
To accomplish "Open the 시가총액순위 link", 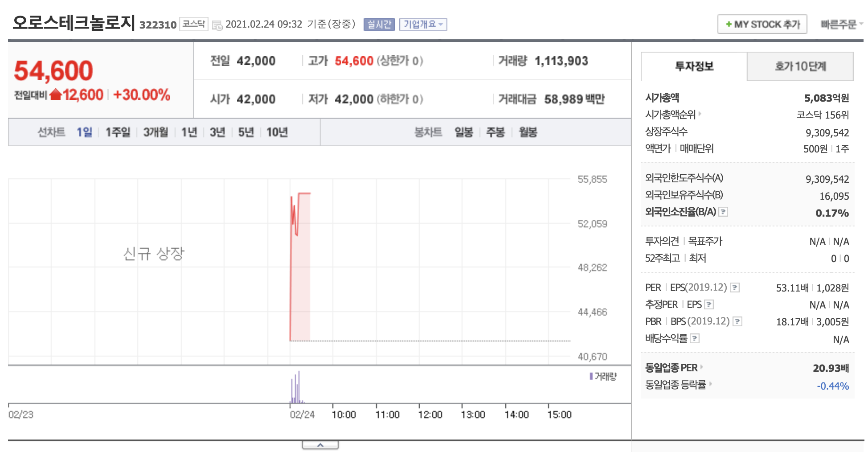I will click(671, 115).
